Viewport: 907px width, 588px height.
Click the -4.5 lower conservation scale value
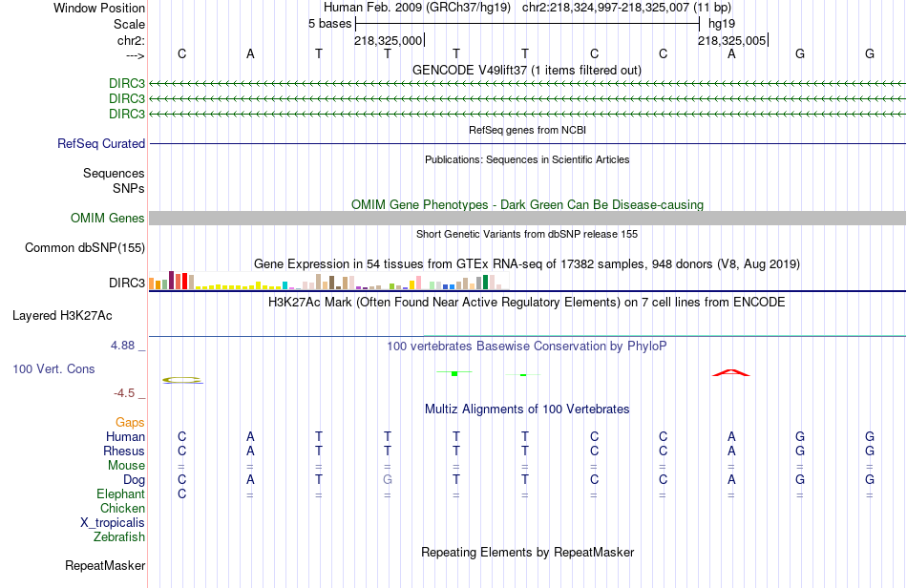(124, 393)
